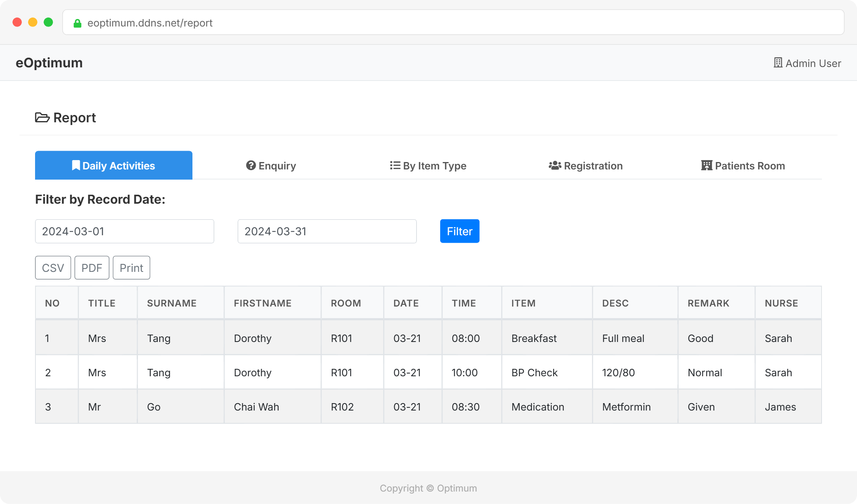Switch to the Patients Room tab
The image size is (857, 504).
point(743,166)
